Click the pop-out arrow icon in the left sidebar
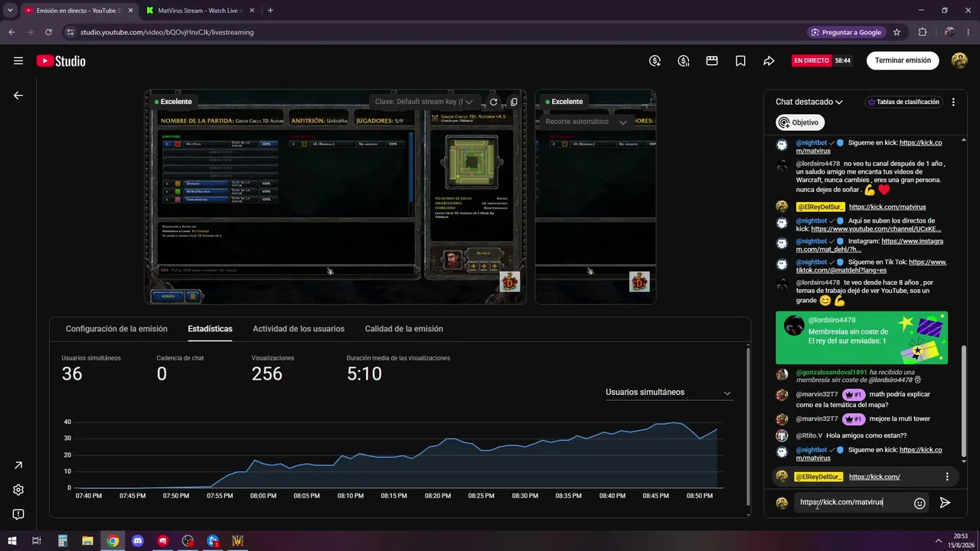The width and height of the screenshot is (980, 551). 18,465
